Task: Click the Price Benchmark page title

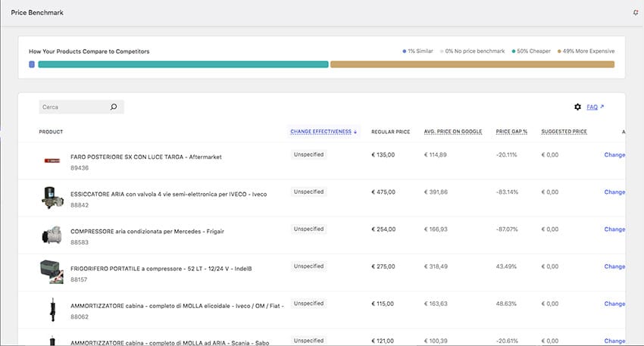Action: [37, 13]
